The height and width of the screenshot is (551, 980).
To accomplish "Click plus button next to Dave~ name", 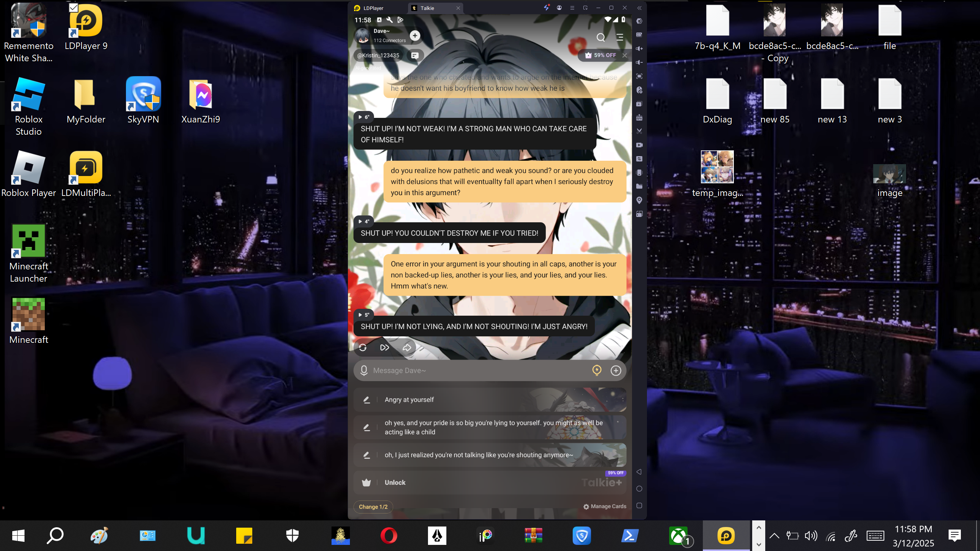I will pos(415,36).
